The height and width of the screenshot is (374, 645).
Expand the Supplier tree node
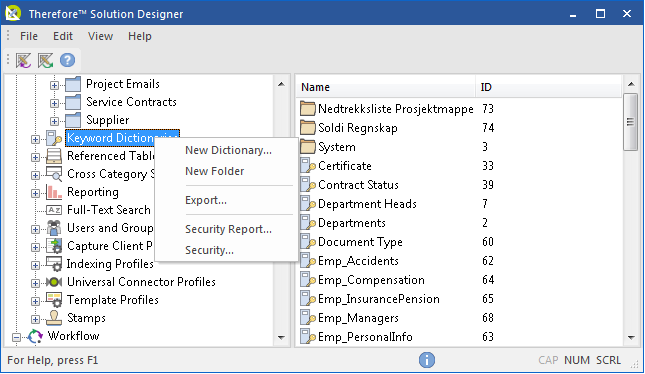tap(54, 121)
